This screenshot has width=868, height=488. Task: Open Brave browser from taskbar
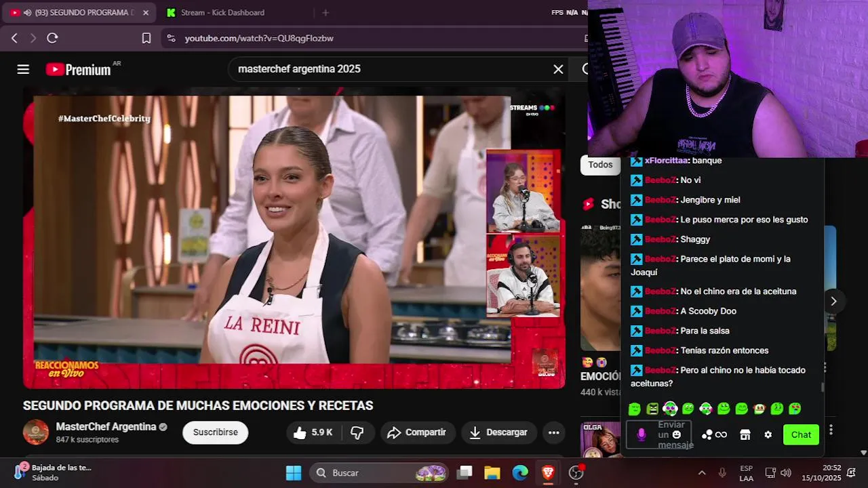point(548,472)
